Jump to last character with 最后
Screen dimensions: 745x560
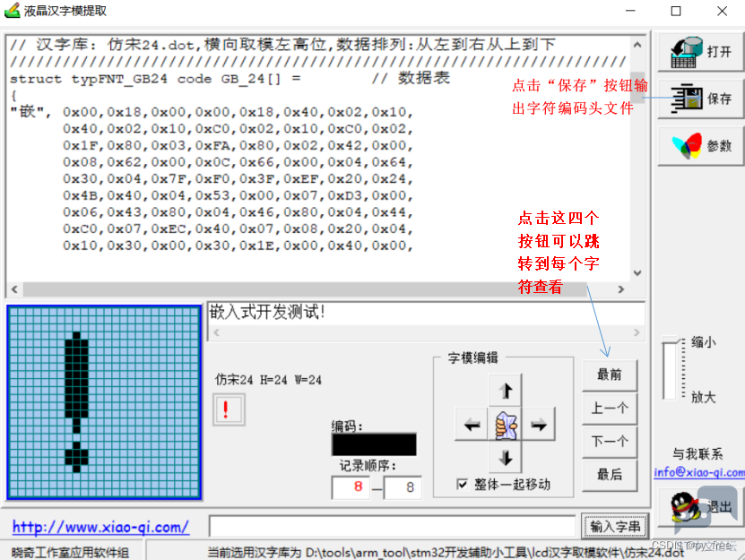pos(610,475)
